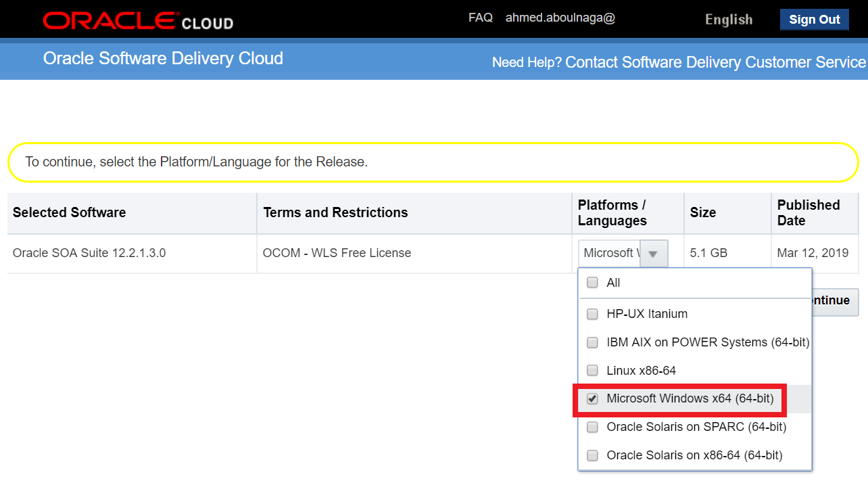Toggle Oracle Solaris on x86-64 checkbox
Screen dimensions: 868x483
593,456
